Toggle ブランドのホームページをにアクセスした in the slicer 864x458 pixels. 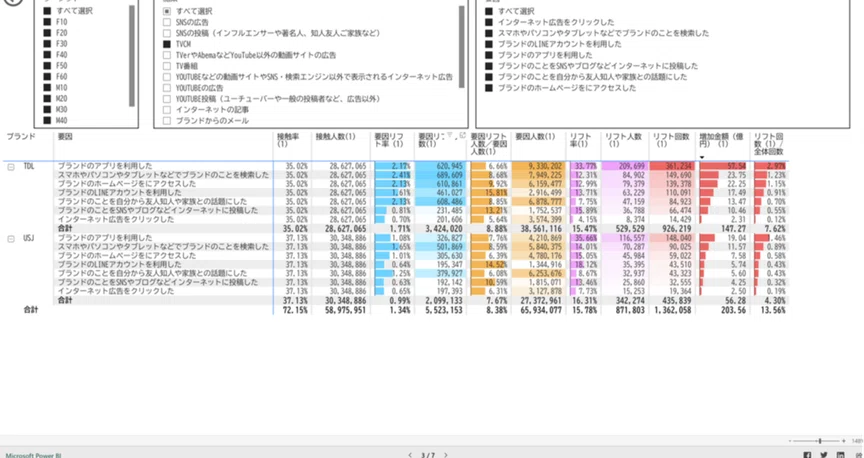pyautogui.click(x=489, y=88)
